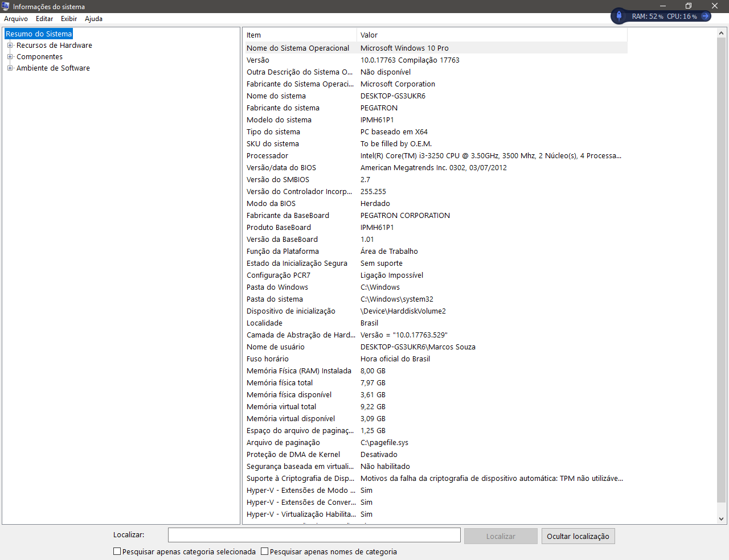
Task: Select the Modelo do sistema row
Action: pos(436,120)
